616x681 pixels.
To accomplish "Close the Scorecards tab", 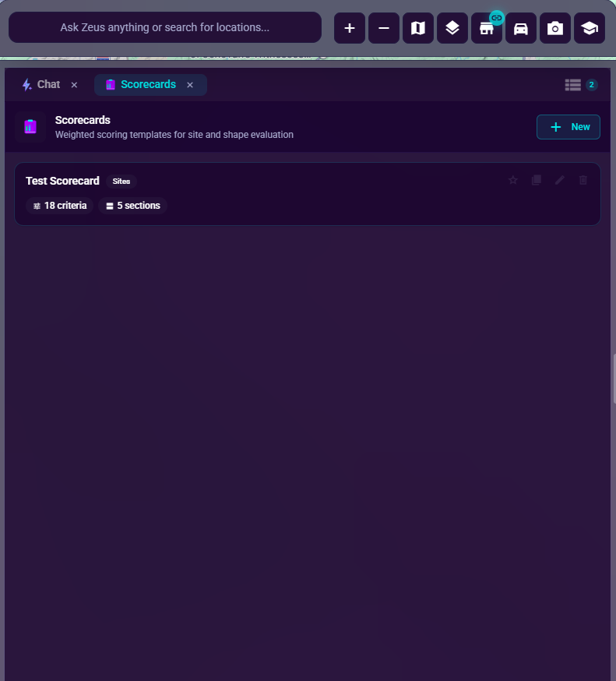I will pyautogui.click(x=190, y=85).
